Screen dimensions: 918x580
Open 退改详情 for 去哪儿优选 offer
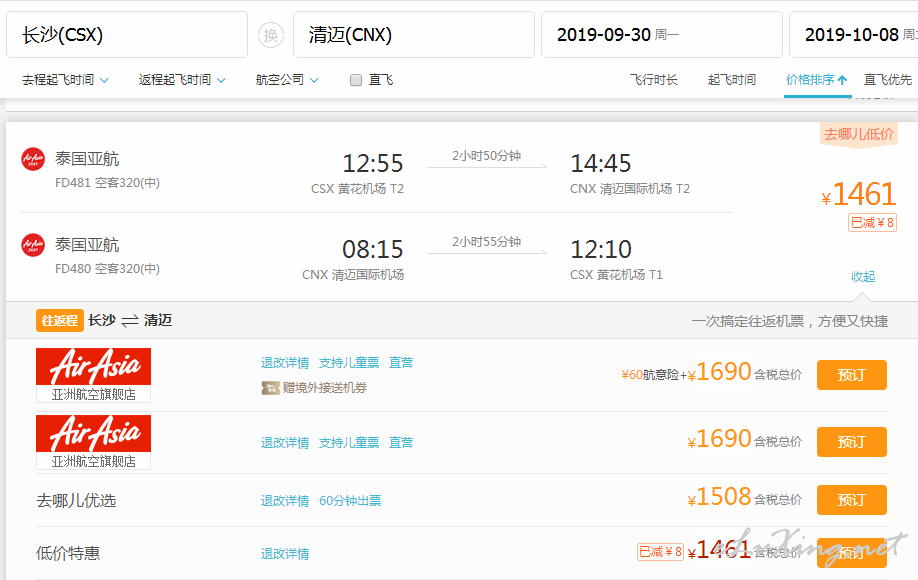(285, 501)
